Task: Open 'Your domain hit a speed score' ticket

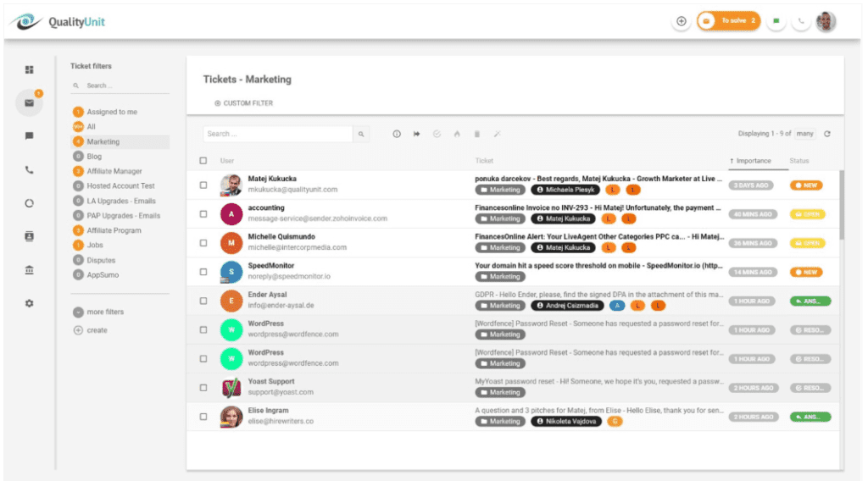Action: [599, 266]
